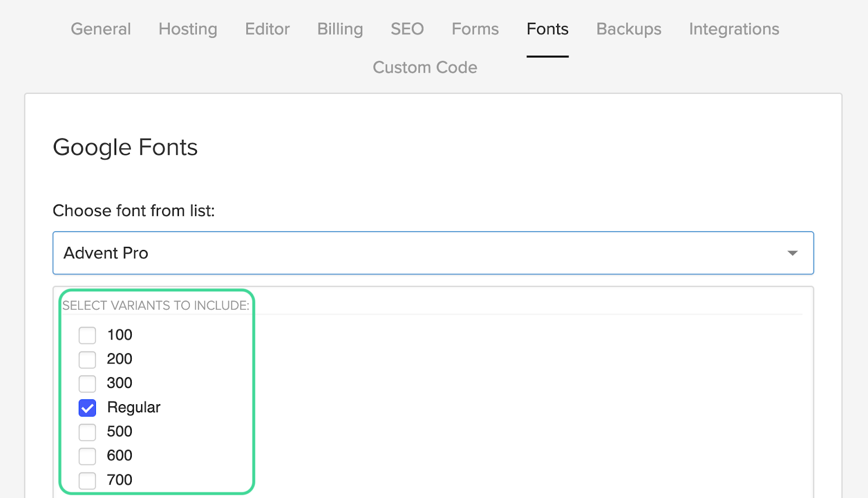Switch to the Integrations tab
The height and width of the screenshot is (498, 868).
733,29
